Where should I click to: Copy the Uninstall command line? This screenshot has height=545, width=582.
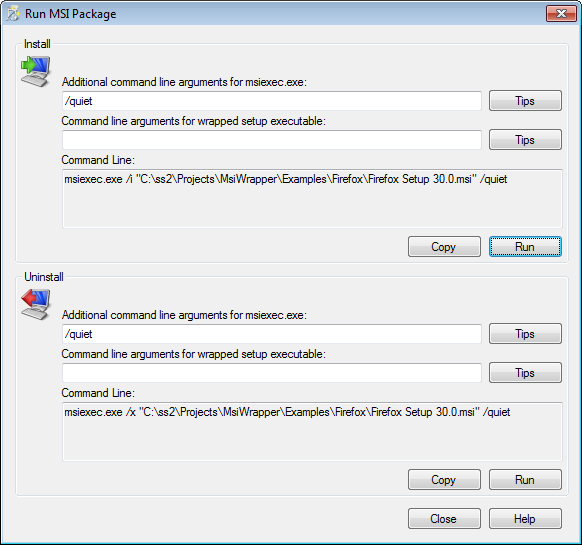pyautogui.click(x=444, y=480)
